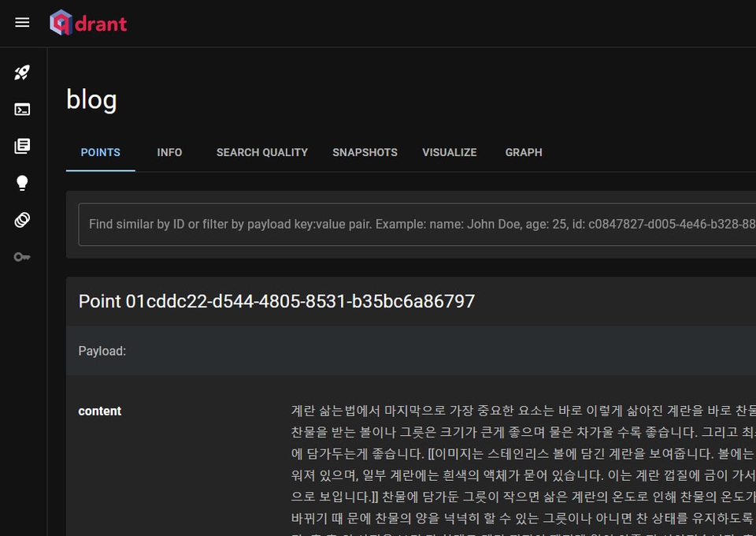
Task: Click the blog collection title
Action: coord(91,100)
